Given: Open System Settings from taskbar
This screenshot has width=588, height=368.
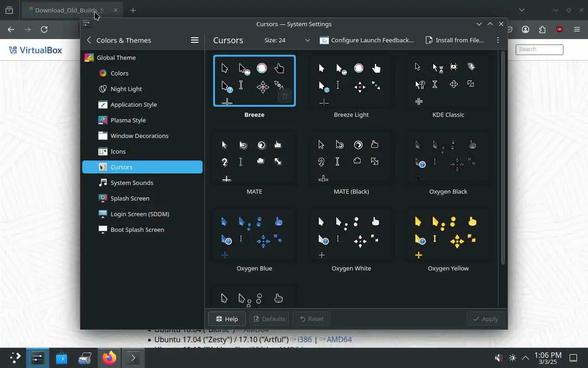Looking at the screenshot, I should click(38, 358).
